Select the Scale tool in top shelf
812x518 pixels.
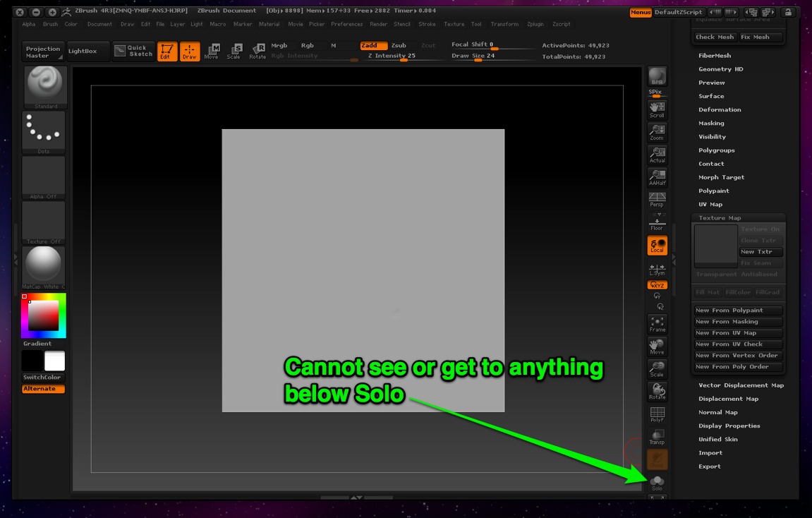(234, 52)
